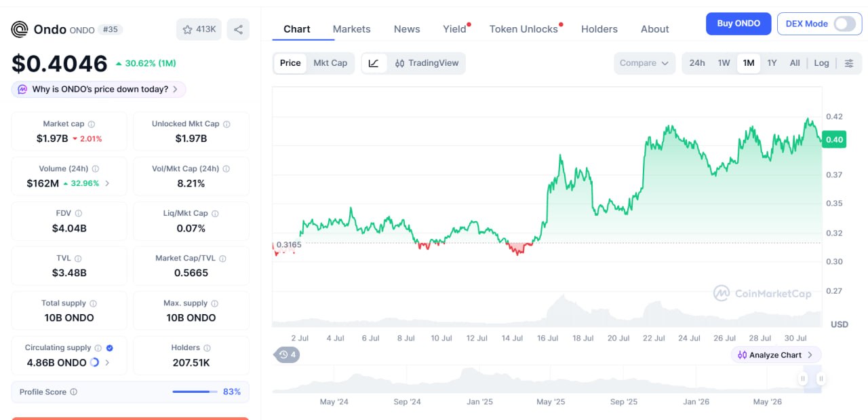Screen dimensions: 868x420
Task: Open Why is ONDO's price down today
Action: click(98, 89)
